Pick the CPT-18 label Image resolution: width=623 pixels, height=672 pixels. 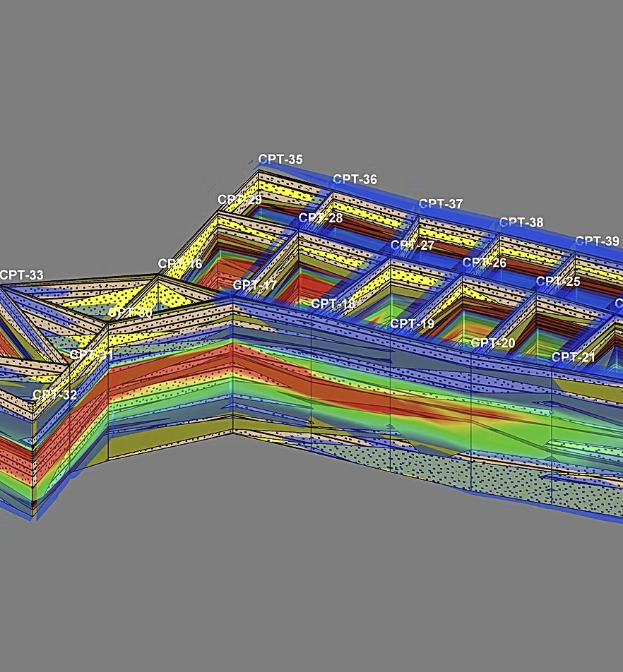click(333, 304)
